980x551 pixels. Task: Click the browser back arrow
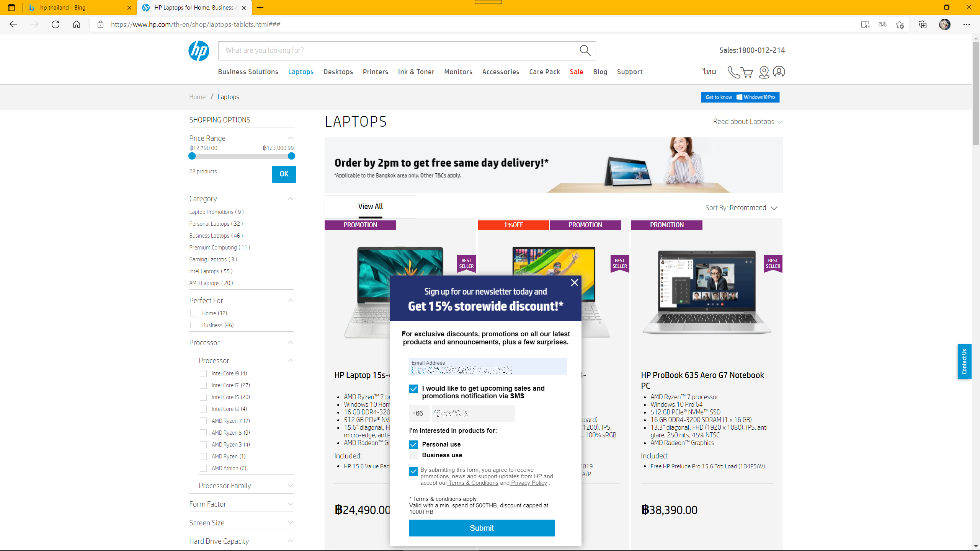click(13, 24)
